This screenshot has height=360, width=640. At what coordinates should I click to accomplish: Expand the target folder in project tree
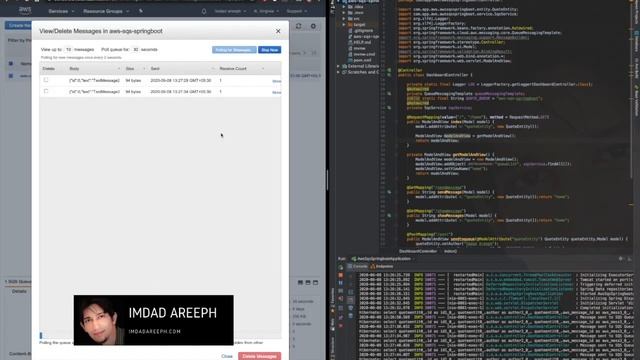344,24
